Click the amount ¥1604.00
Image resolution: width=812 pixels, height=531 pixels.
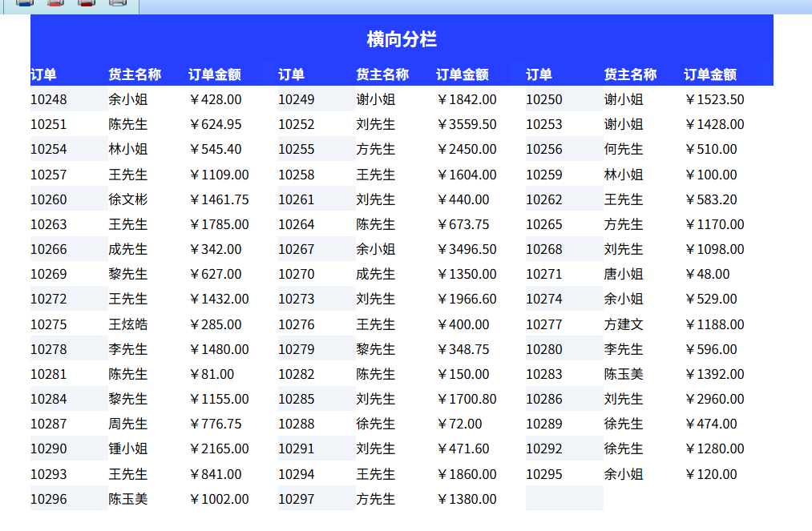(x=467, y=175)
